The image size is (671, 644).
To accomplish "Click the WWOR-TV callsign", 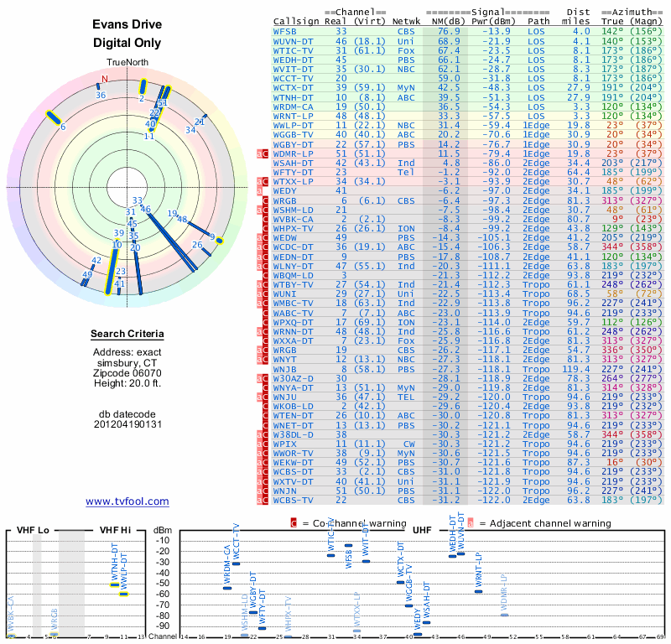I will coord(293,453).
